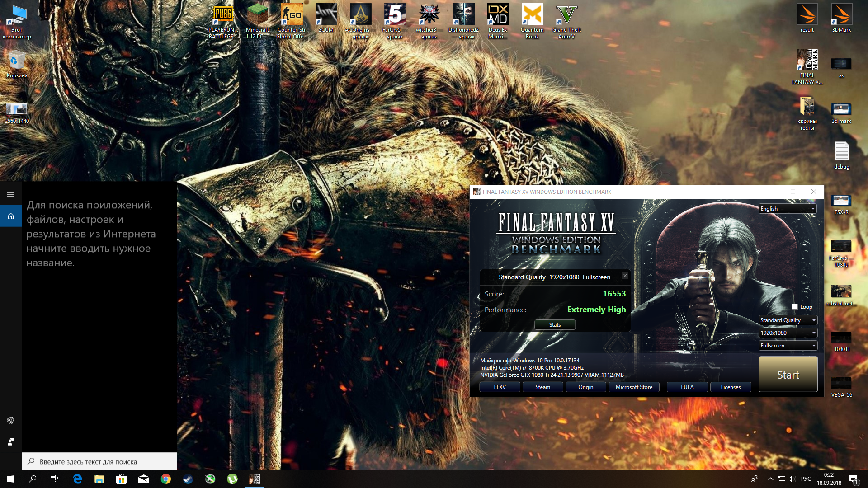The height and width of the screenshot is (488, 868).
Task: Enable the Loop checkbox
Action: click(795, 307)
